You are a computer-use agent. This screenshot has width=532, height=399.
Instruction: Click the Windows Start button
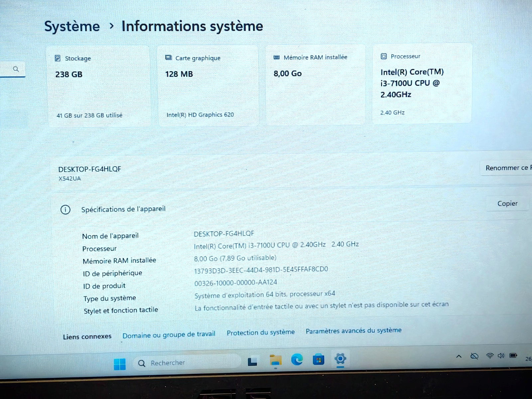point(120,364)
